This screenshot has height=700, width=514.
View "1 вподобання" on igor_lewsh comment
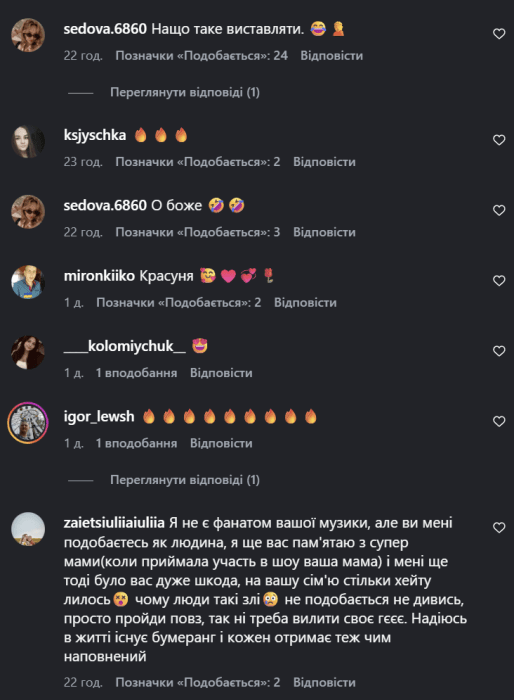coord(136,443)
